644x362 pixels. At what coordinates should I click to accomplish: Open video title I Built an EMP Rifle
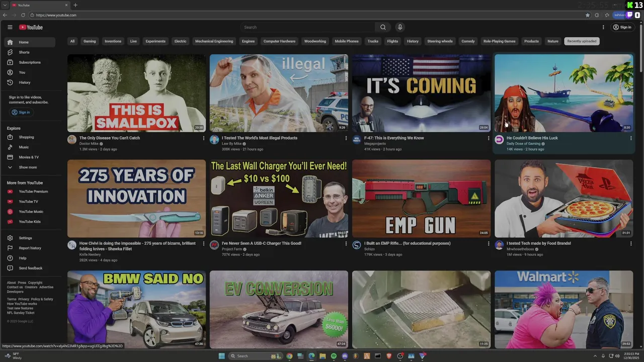pyautogui.click(x=408, y=243)
